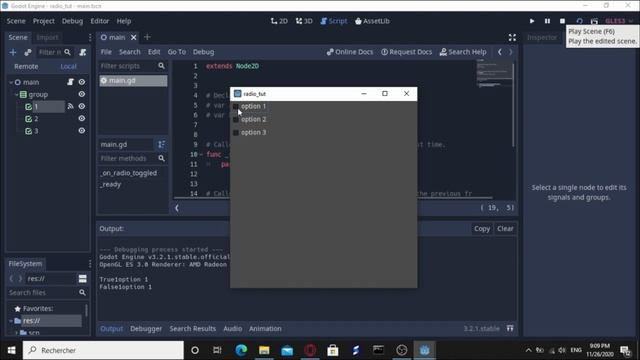Viewport: 640px width, 360px height.
Task: Open the script attached to main node
Action: point(70,82)
